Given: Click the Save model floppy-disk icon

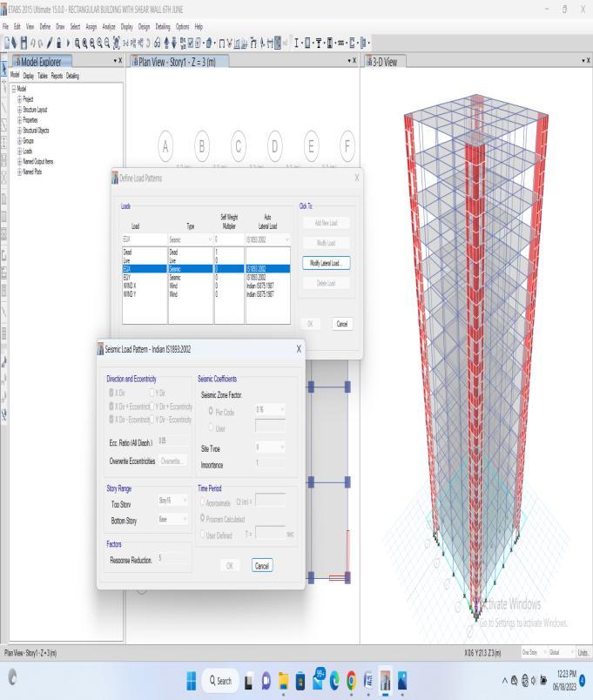Looking at the screenshot, I should tap(24, 43).
